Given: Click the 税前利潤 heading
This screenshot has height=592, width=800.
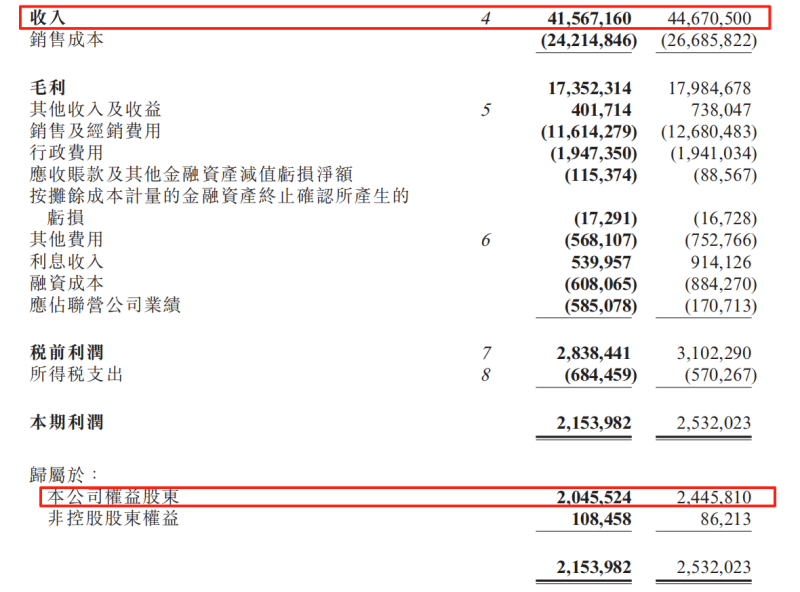Looking at the screenshot, I should pos(66,352).
